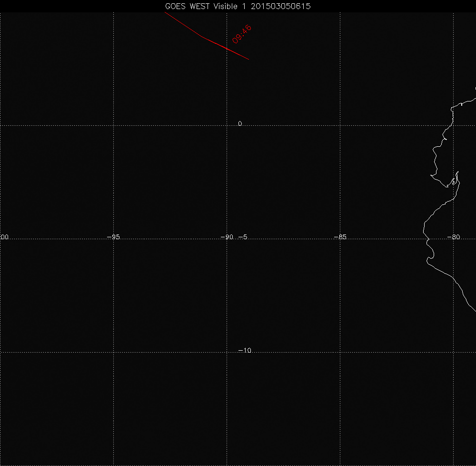Click the longitude label -95
Image resolution: width=476 pixels, height=466 pixels.
(x=114, y=237)
